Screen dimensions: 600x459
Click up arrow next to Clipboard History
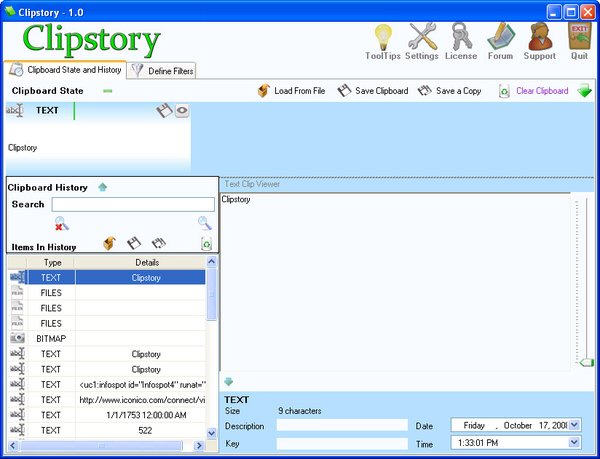(103, 187)
